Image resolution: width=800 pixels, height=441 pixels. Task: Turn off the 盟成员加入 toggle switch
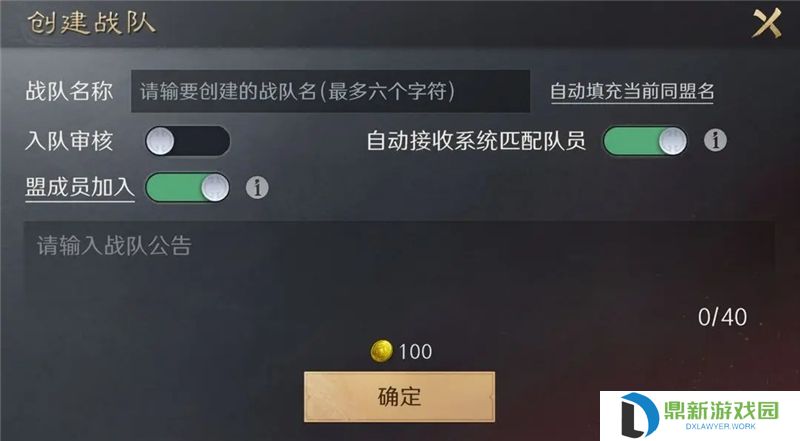click(187, 187)
